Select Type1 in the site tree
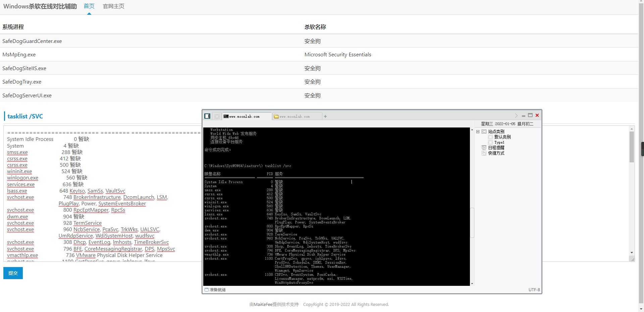 point(499,142)
